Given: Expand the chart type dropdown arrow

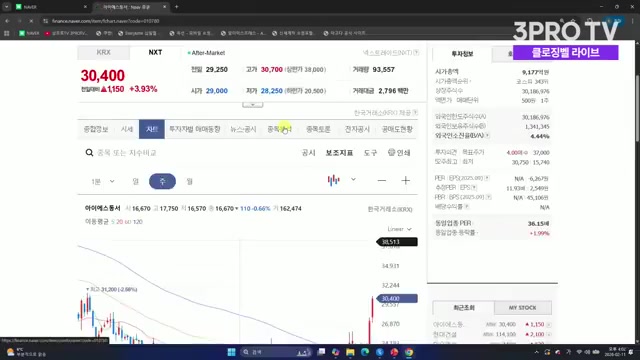Looking at the screenshot, I should (x=353, y=180).
